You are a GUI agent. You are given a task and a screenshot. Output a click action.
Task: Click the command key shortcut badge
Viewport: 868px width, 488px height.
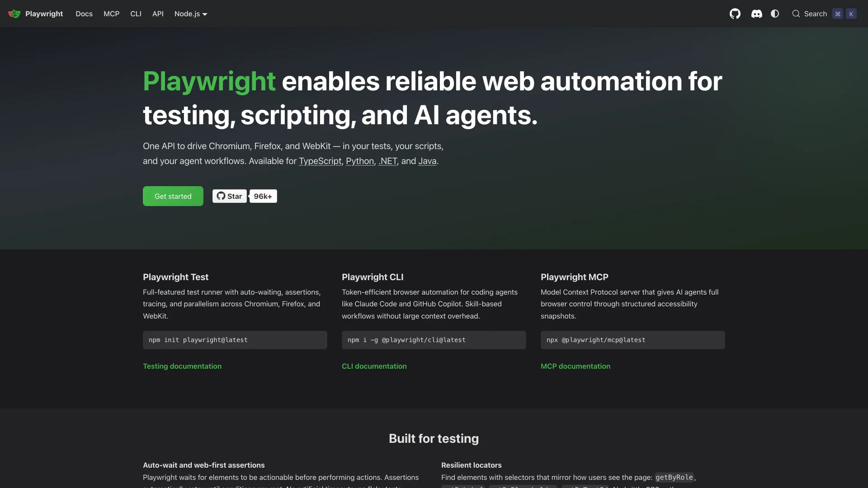pyautogui.click(x=838, y=14)
